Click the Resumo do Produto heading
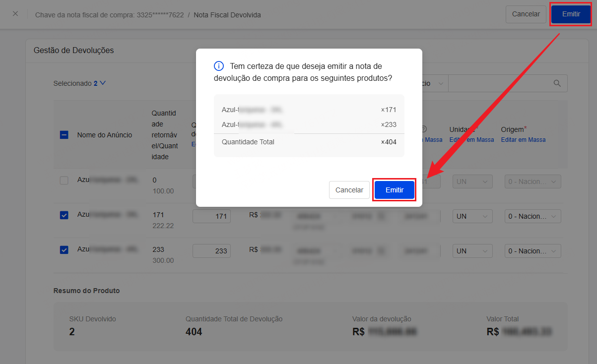This screenshot has width=597, height=364. pyautogui.click(x=86, y=291)
